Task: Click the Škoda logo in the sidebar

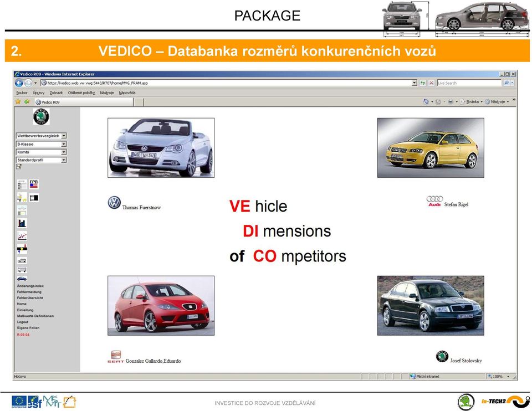Action: [x=41, y=117]
